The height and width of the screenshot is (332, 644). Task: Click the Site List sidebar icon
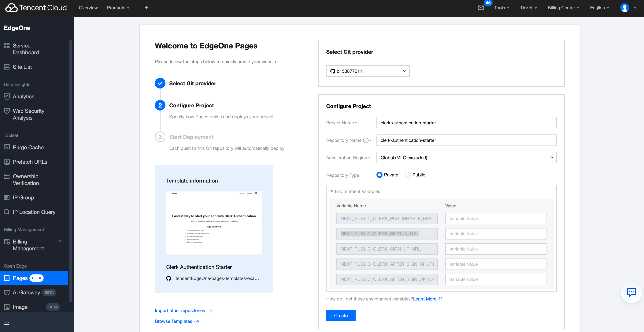[7, 67]
